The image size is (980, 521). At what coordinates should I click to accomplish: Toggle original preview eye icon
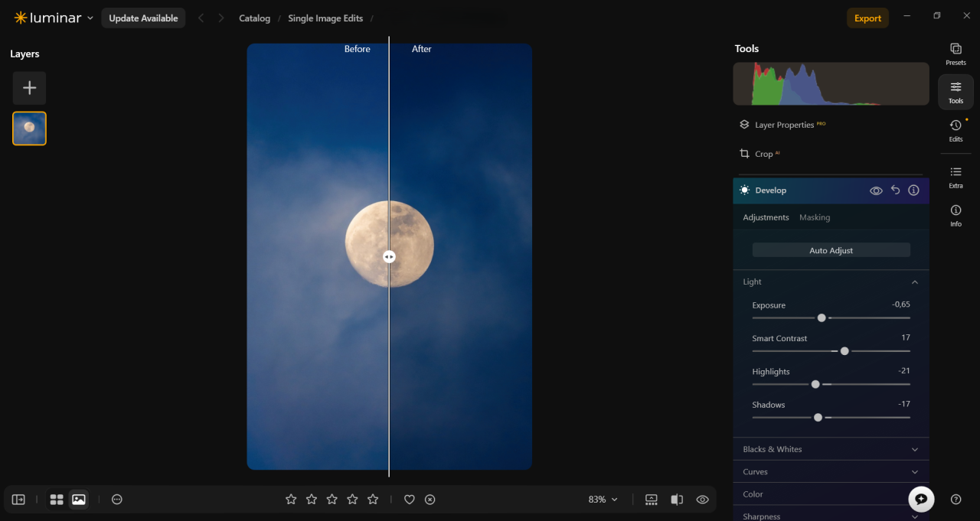click(702, 500)
